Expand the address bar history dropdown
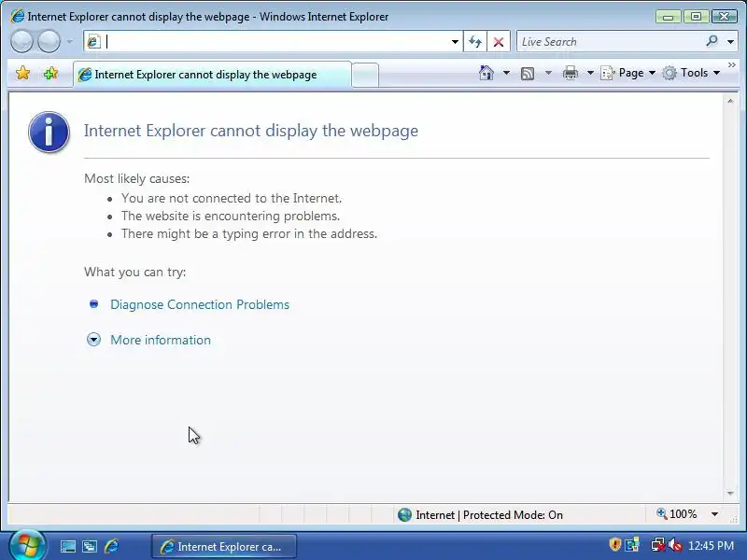This screenshot has width=747, height=560. [x=455, y=42]
